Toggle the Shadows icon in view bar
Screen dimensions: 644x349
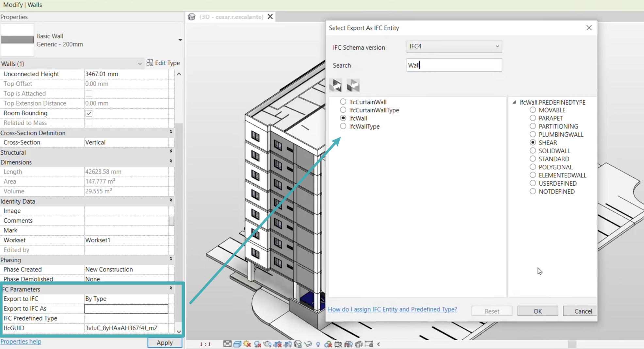[x=258, y=344]
